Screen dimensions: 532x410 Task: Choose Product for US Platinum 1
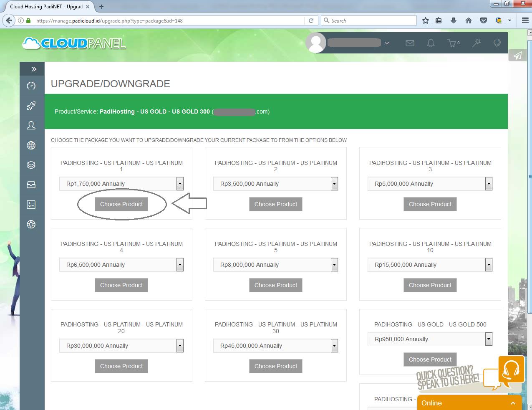pyautogui.click(x=121, y=204)
